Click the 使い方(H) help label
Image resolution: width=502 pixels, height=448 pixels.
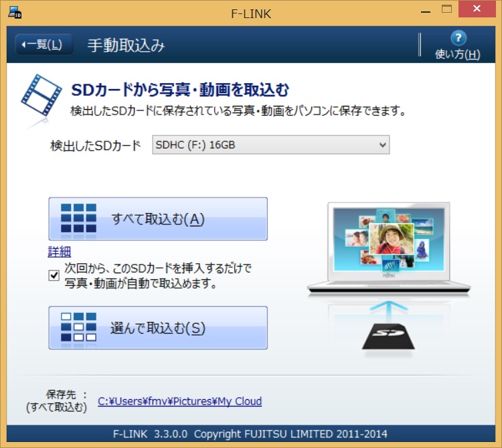tap(458, 54)
